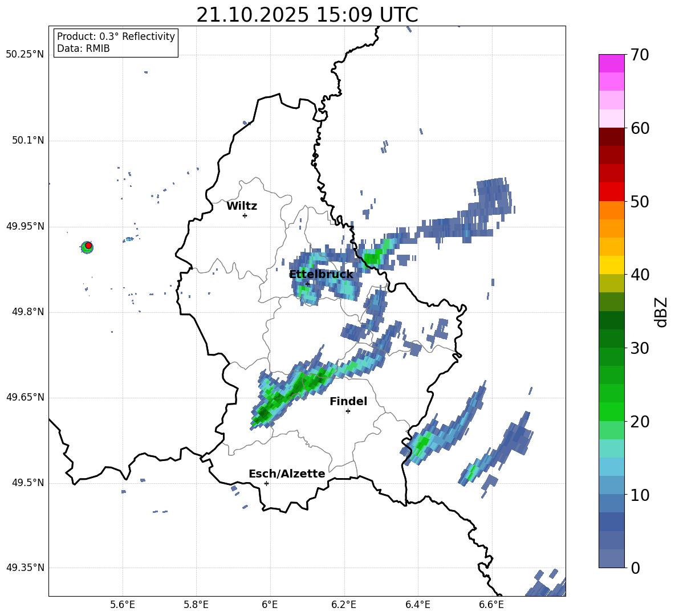675x616 pixels.
Task: Click the 49.8°N latitude label
Action: coord(27,312)
